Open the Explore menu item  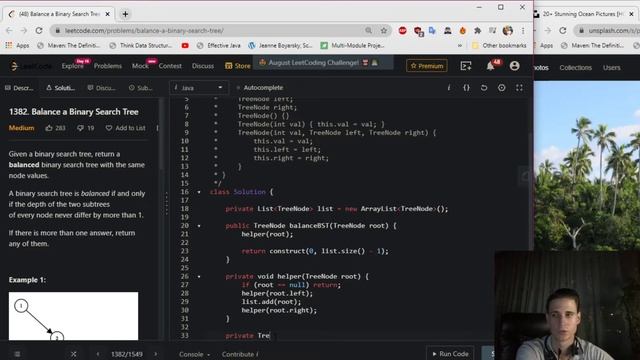pos(72,66)
